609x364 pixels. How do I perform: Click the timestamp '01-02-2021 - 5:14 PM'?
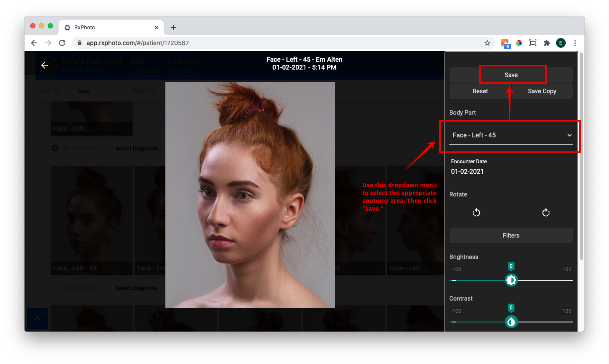tap(304, 67)
